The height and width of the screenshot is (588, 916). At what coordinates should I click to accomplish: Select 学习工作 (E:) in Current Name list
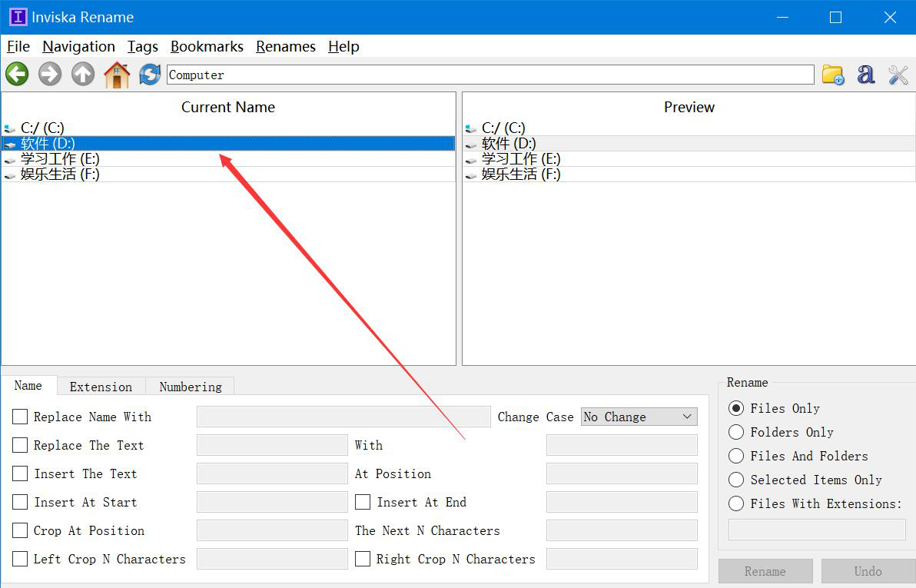[x=228, y=159]
